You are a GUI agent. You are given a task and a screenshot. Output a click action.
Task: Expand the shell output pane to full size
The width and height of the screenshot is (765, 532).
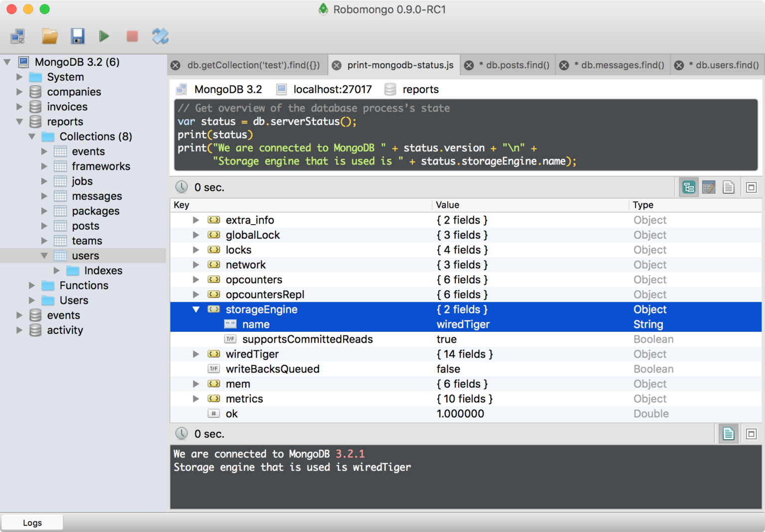tap(751, 433)
